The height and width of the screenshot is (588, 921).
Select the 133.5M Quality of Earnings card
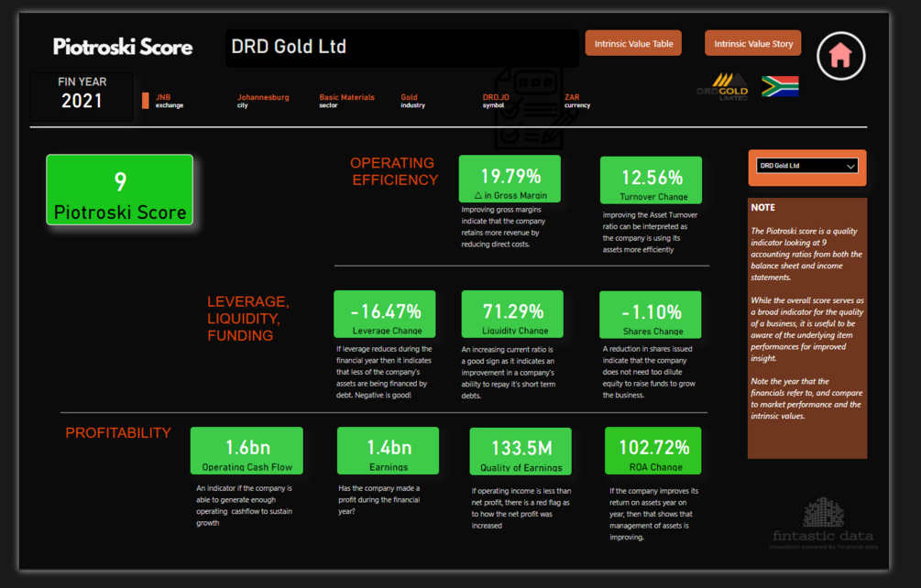tap(521, 452)
